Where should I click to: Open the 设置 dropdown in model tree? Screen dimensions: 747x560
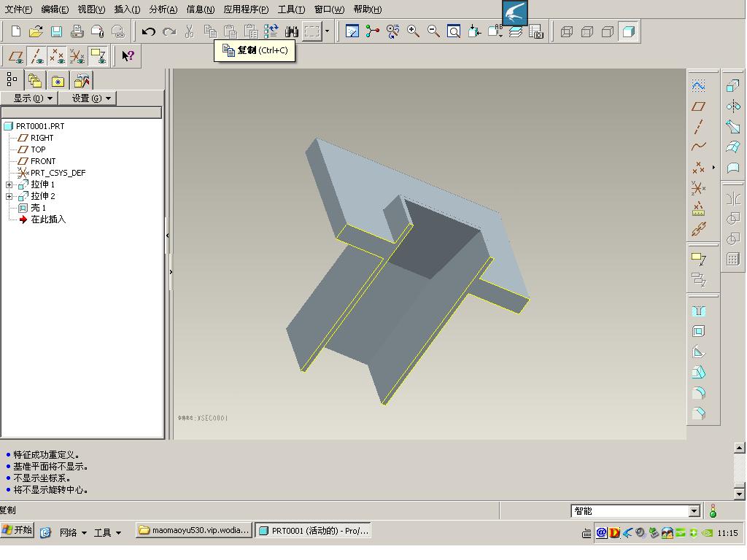(88, 98)
